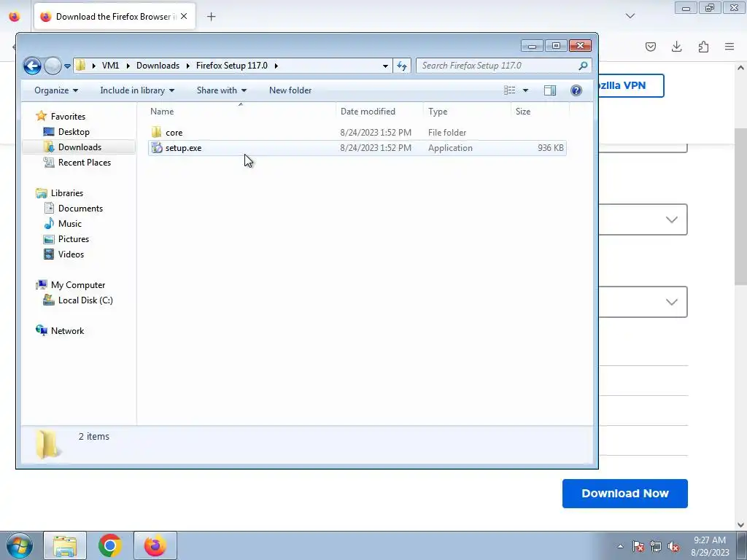Open the Documents library

80,209
